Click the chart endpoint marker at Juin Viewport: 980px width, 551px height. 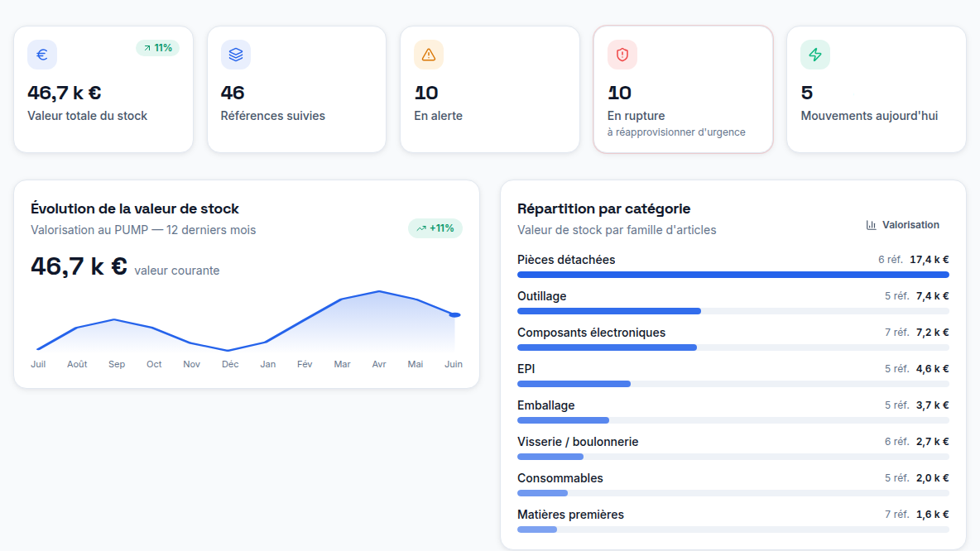click(x=455, y=315)
